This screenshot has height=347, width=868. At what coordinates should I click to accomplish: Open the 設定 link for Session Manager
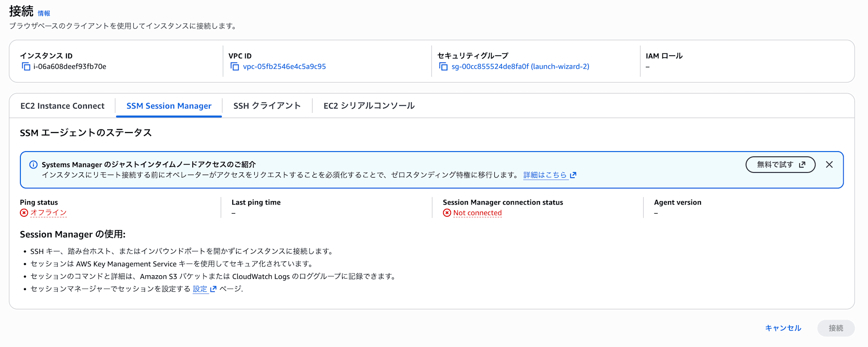click(200, 289)
